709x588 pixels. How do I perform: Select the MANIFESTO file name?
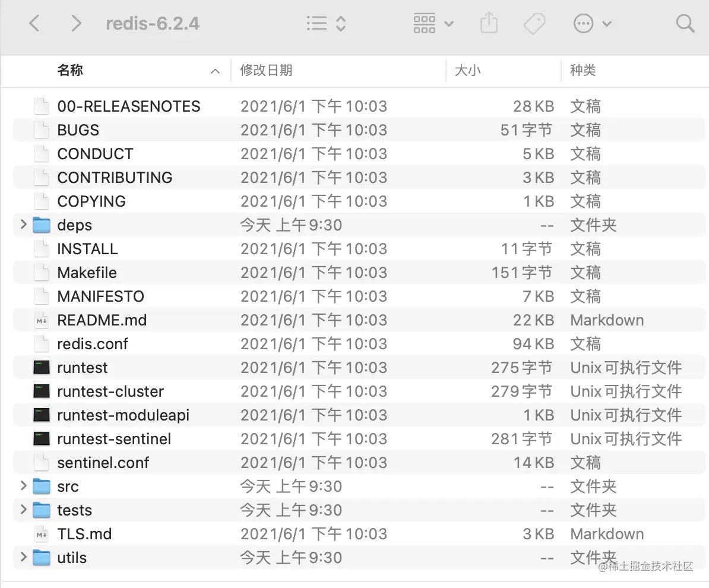100,296
